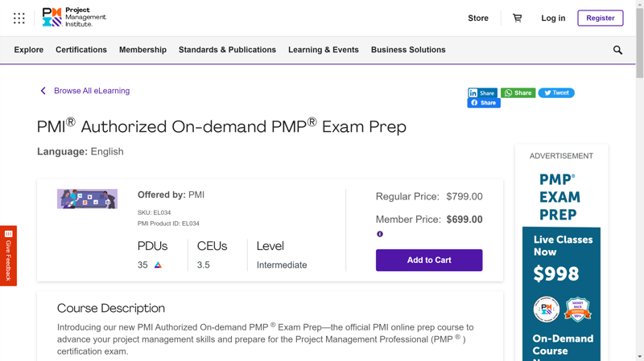Click the Register button
Image resolution: width=644 pixels, height=361 pixels.
[x=601, y=18]
